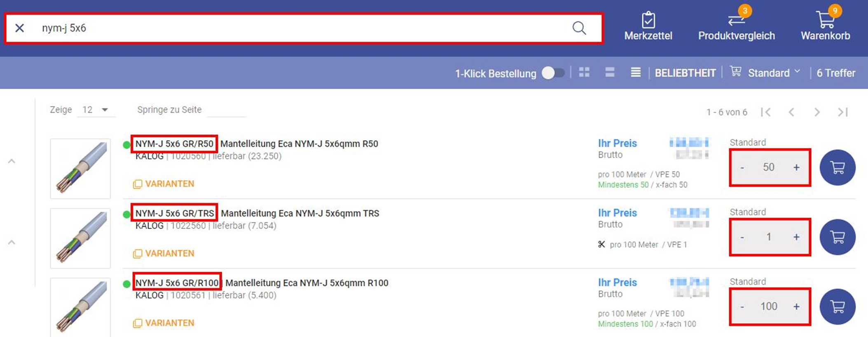The width and height of the screenshot is (868, 337).
Task: Open the NYM-J 5x6 GR/R100 product link
Action: click(x=177, y=283)
